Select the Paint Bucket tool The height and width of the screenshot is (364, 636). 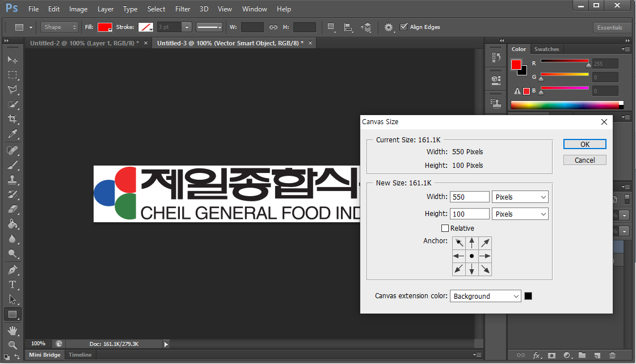pos(12,224)
